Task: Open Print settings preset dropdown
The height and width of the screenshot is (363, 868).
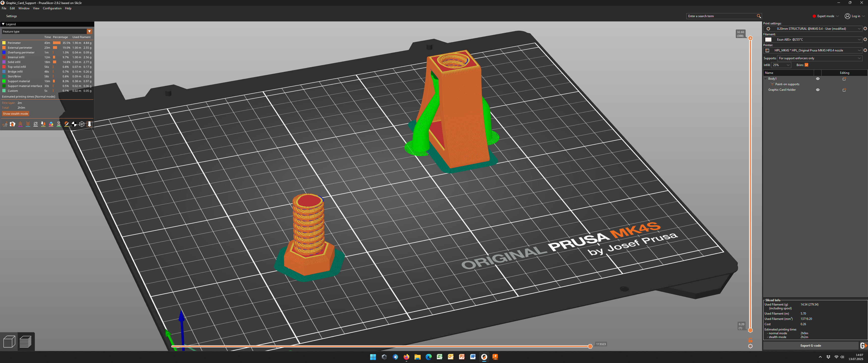Action: [812, 29]
